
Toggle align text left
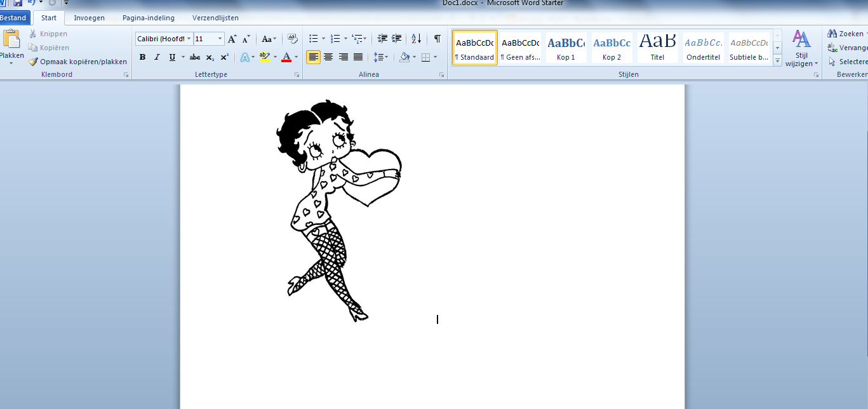tap(313, 57)
